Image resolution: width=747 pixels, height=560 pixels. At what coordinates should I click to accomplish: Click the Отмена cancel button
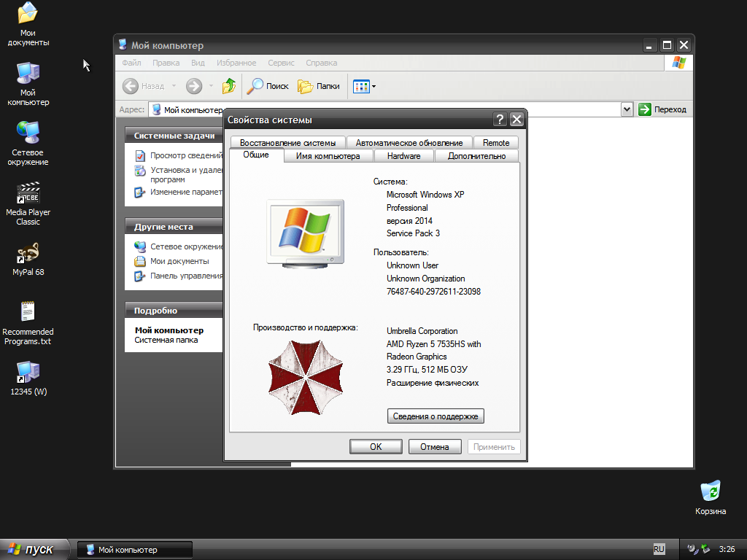[x=434, y=447]
